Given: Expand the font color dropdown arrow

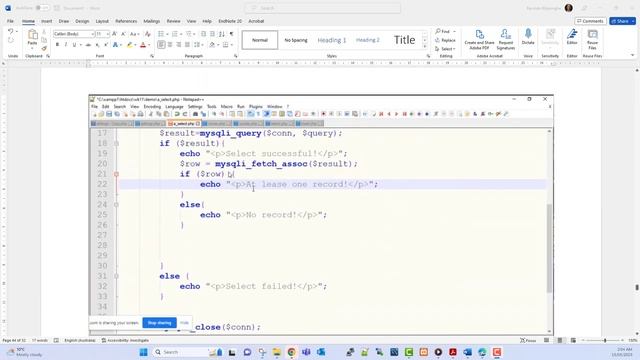Looking at the screenshot, I should (x=149, y=45).
